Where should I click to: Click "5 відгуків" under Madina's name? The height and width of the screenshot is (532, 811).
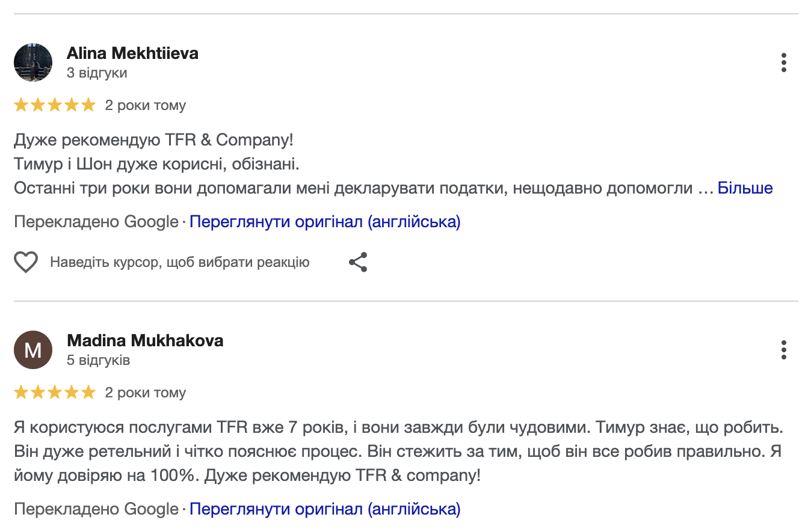pyautogui.click(x=99, y=361)
